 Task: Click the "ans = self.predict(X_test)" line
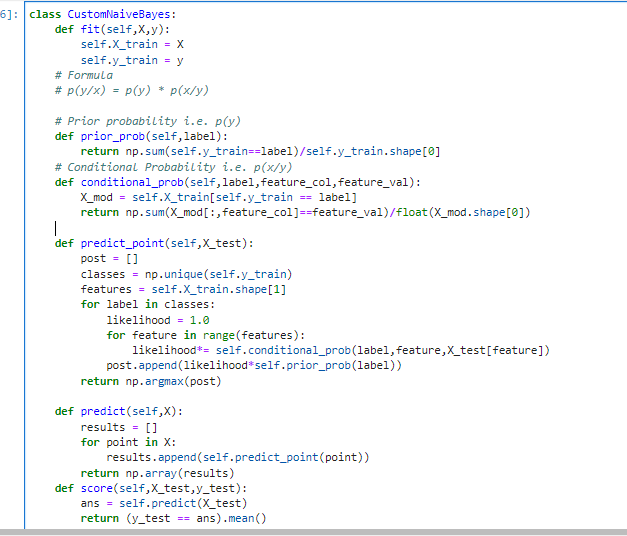pyautogui.click(x=164, y=504)
